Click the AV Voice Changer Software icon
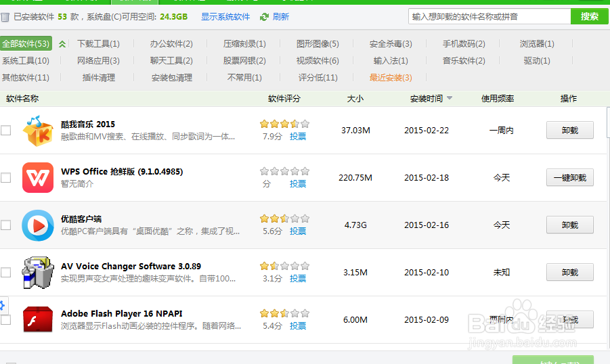The image size is (610, 364). (x=38, y=273)
